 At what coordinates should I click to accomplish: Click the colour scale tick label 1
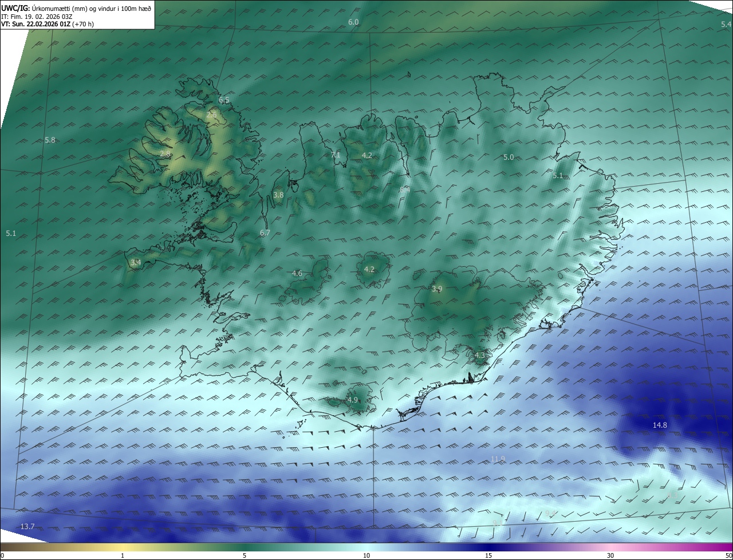click(123, 555)
